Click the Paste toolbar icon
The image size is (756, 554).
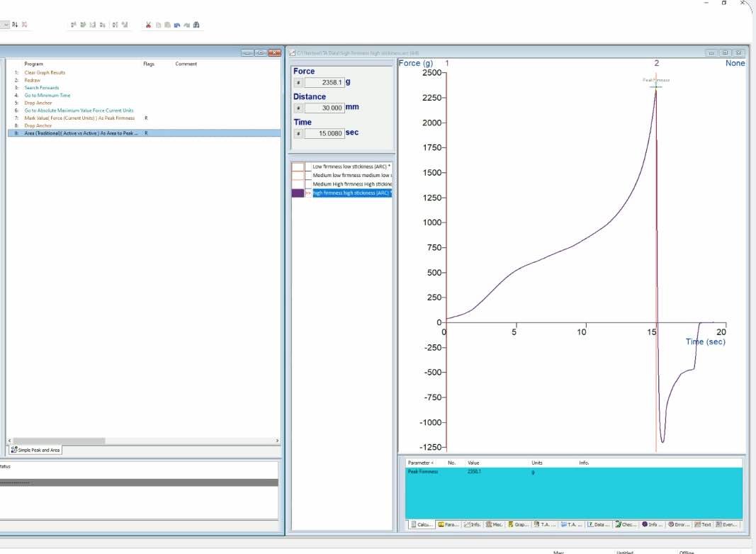tap(167, 25)
